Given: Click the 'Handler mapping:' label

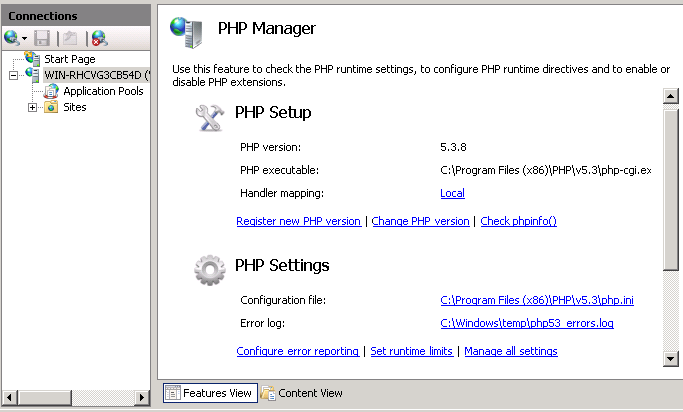Looking at the screenshot, I should click(282, 193).
